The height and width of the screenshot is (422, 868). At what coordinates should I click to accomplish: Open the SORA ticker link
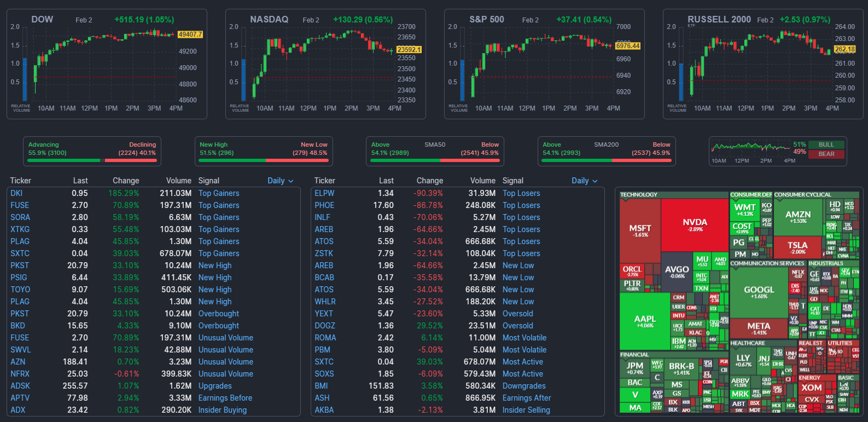(20, 217)
